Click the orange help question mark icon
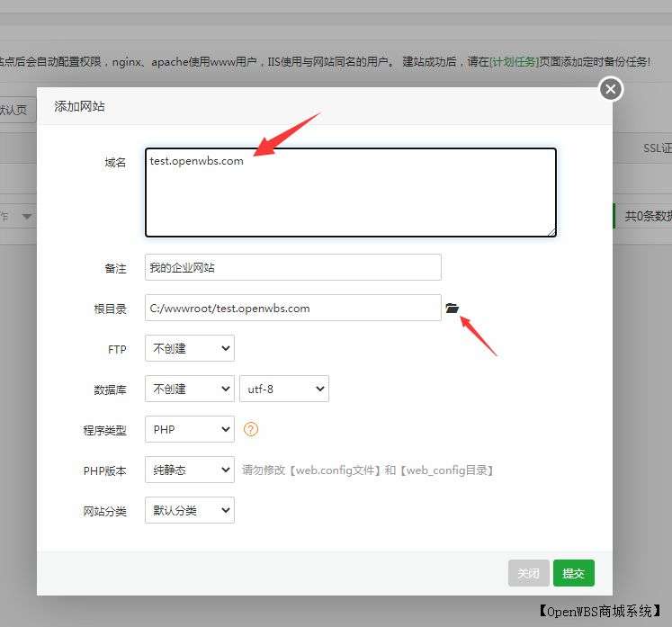This screenshot has height=627, width=672. [251, 429]
